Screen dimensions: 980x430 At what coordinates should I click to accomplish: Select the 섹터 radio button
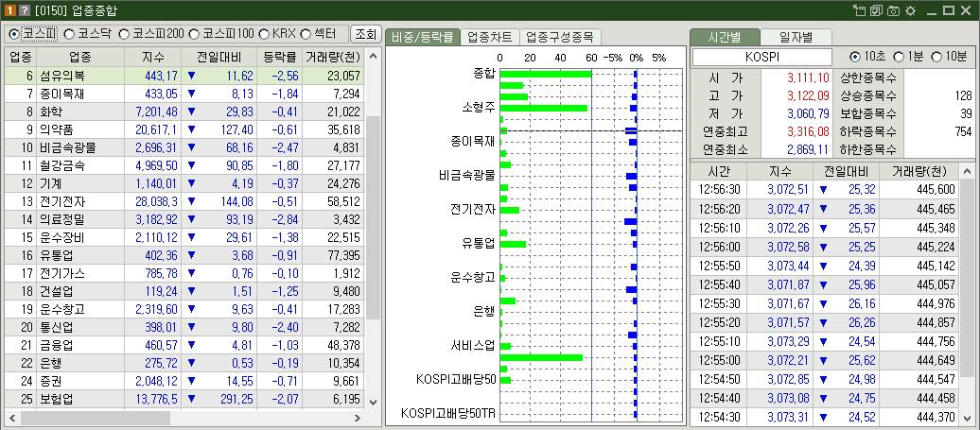point(306,33)
